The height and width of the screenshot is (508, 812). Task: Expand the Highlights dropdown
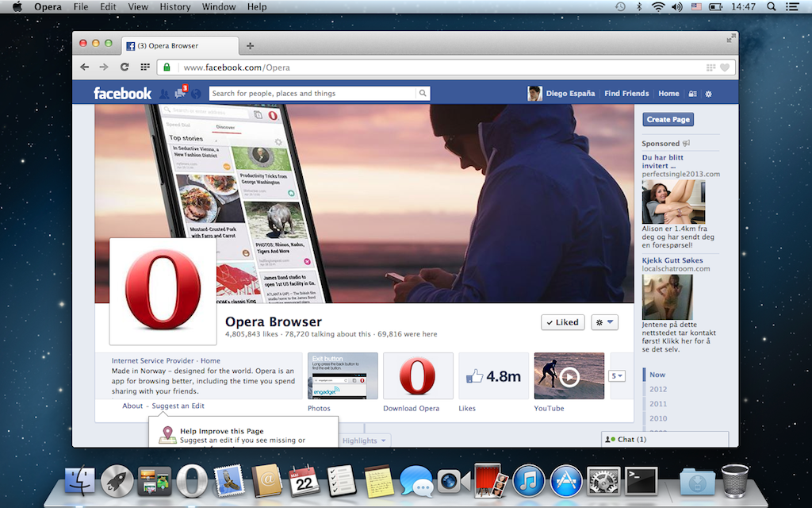(365, 441)
